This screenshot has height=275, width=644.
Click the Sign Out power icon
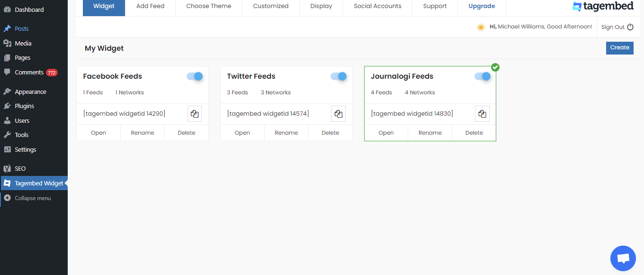point(630,27)
